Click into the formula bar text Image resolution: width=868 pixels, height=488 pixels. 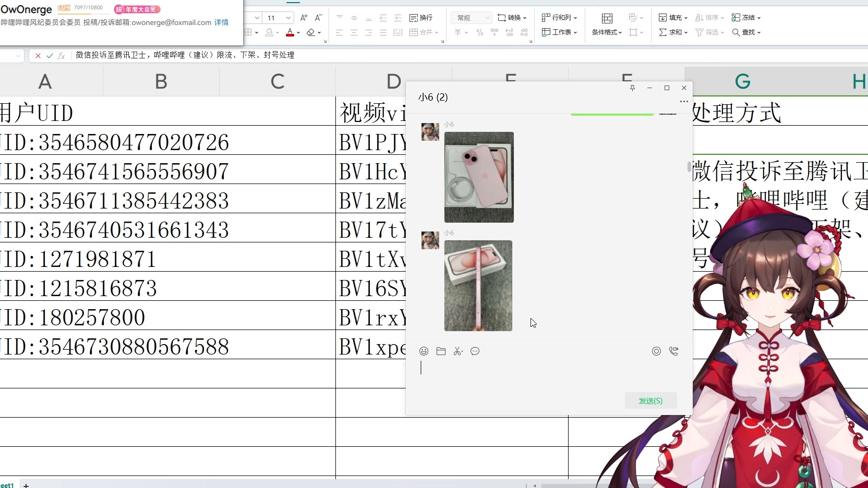tap(185, 55)
